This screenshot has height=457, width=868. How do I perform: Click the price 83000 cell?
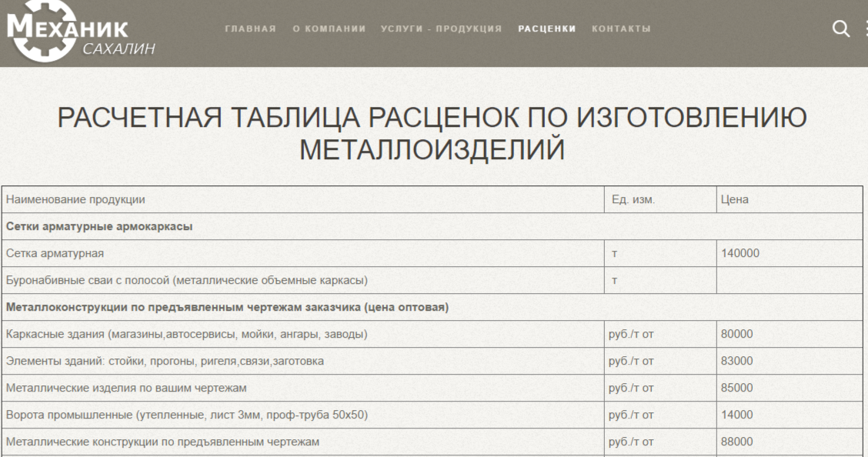790,362
